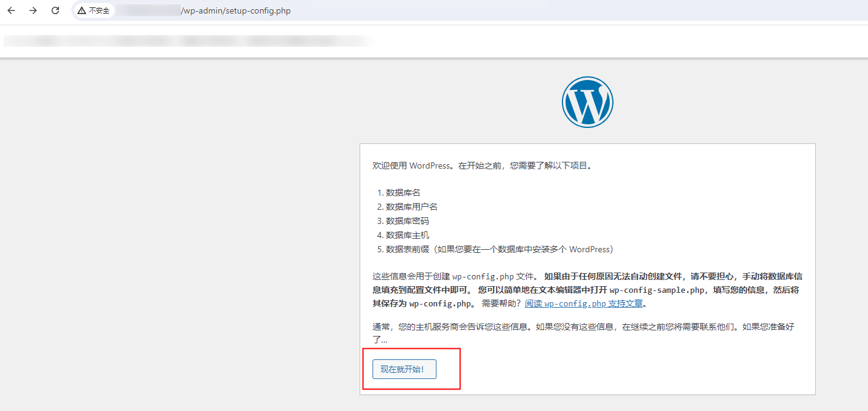This screenshot has height=411, width=868.
Task: Open the 不安全 site security warning
Action: click(93, 10)
